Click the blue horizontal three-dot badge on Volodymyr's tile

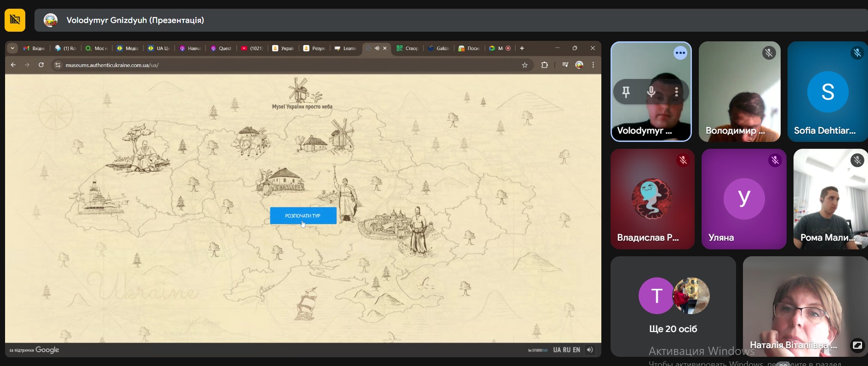tap(680, 53)
